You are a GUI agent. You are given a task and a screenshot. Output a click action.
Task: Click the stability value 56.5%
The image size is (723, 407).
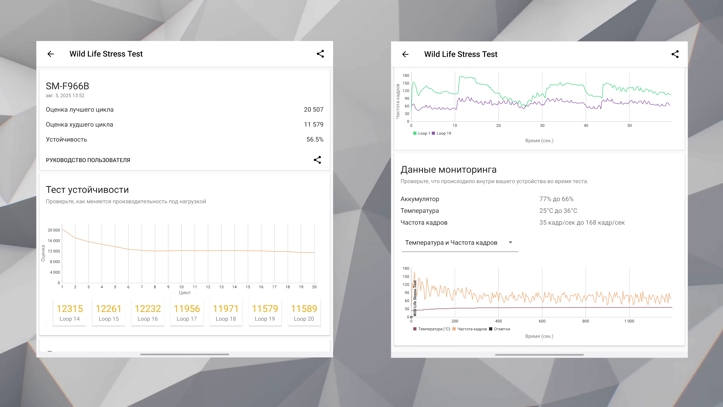pyautogui.click(x=315, y=140)
